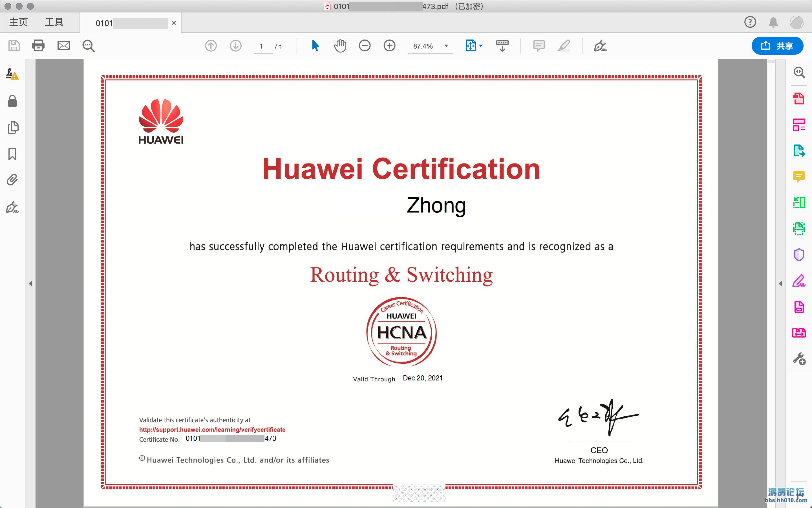Open the help question mark icon
Image resolution: width=812 pixels, height=508 pixels.
coord(750,22)
